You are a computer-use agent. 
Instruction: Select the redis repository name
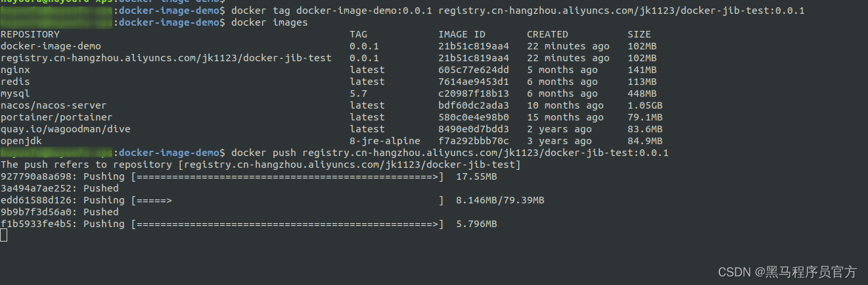click(15, 82)
